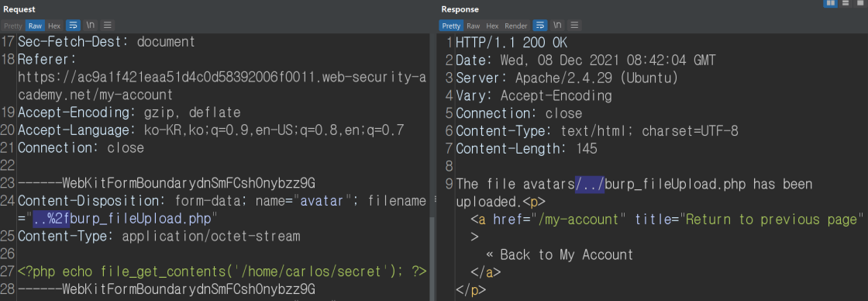Click highlighted "/../" in response body

tap(590, 184)
